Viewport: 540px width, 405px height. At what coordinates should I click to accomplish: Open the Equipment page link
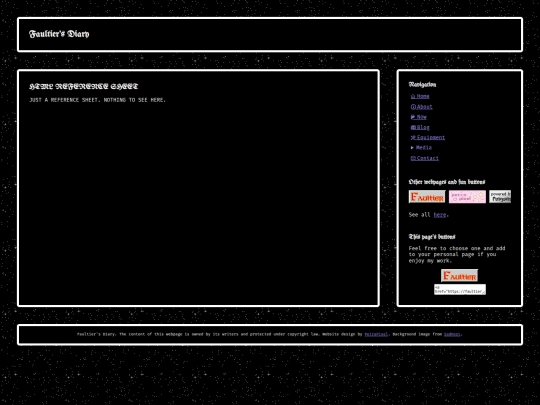click(x=428, y=137)
